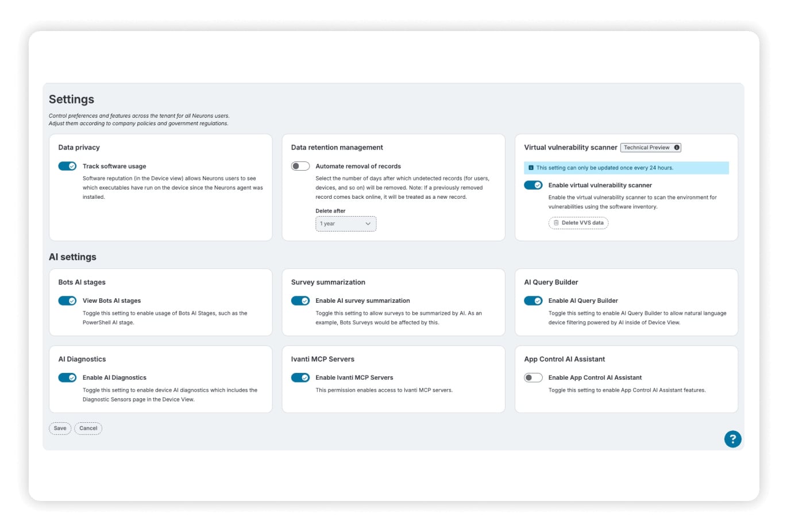Disable the Track software usage toggle
This screenshot has width=787, height=532.
pos(67,166)
